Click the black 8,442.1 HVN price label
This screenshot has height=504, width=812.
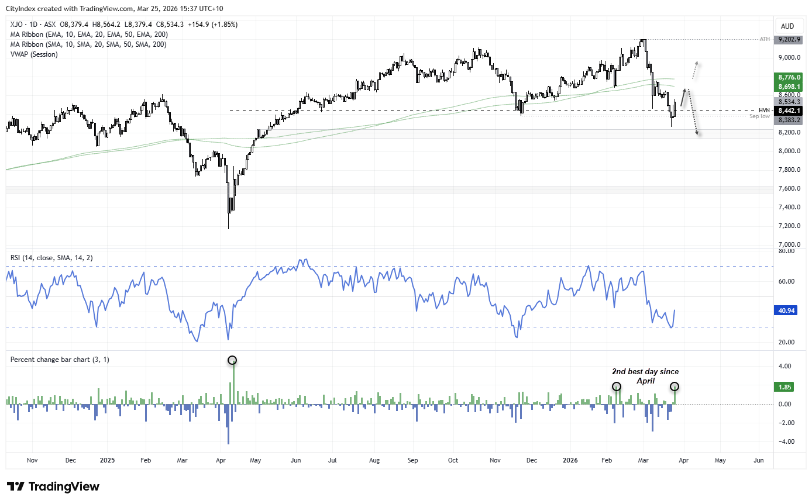(788, 110)
